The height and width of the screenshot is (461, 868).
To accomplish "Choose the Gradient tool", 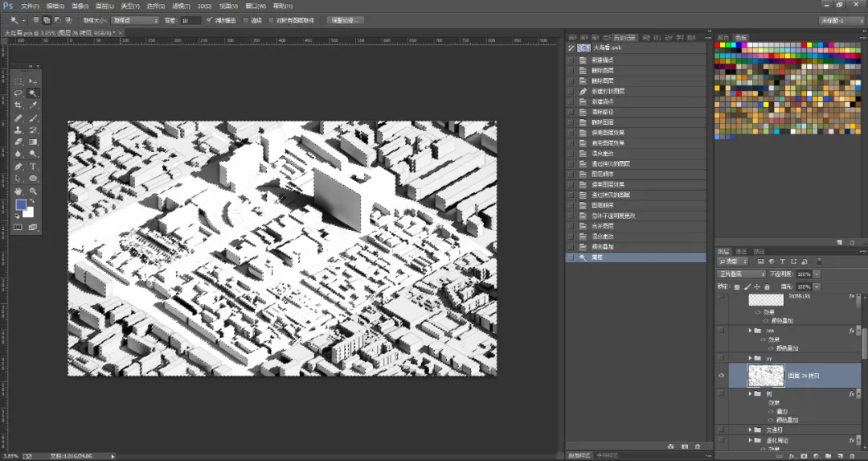I will click(x=33, y=142).
